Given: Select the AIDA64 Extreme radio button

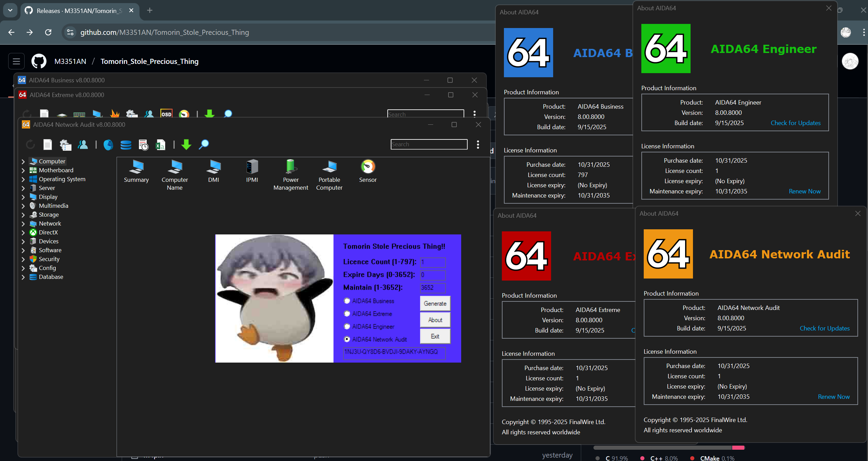Looking at the screenshot, I should pyautogui.click(x=347, y=314).
